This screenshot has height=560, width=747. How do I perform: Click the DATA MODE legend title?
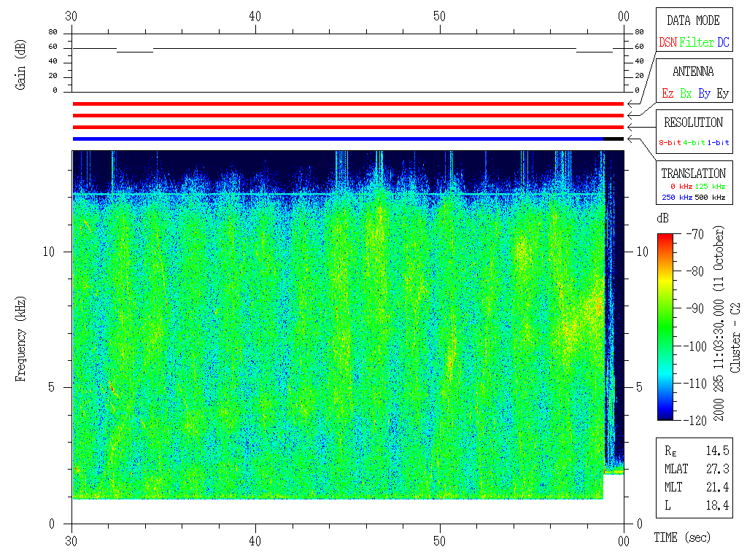pyautogui.click(x=693, y=20)
